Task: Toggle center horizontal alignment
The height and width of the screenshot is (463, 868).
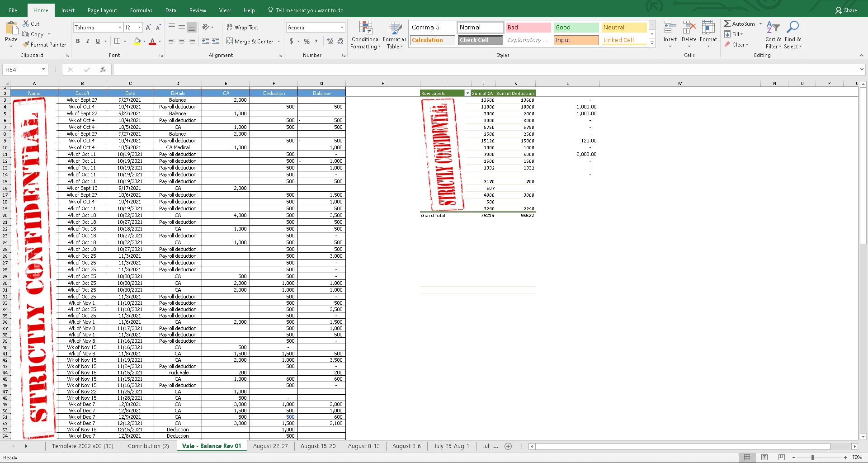Action: pyautogui.click(x=182, y=41)
